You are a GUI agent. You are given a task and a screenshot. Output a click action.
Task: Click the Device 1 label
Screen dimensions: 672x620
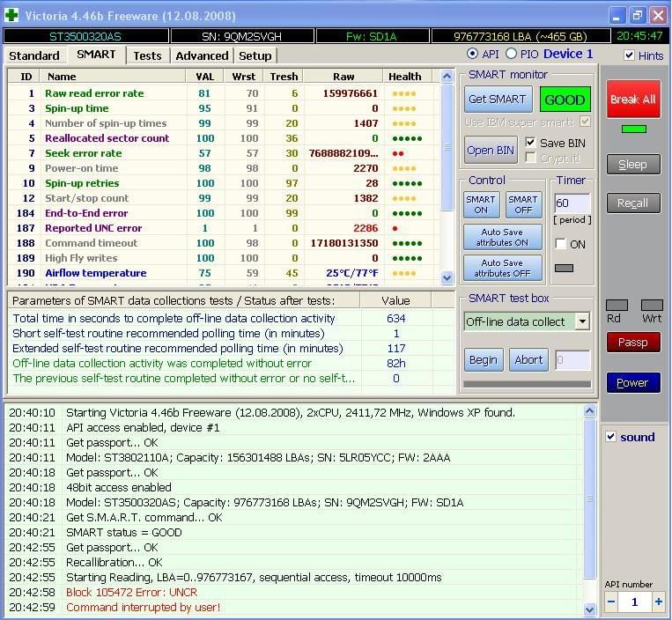(x=568, y=54)
